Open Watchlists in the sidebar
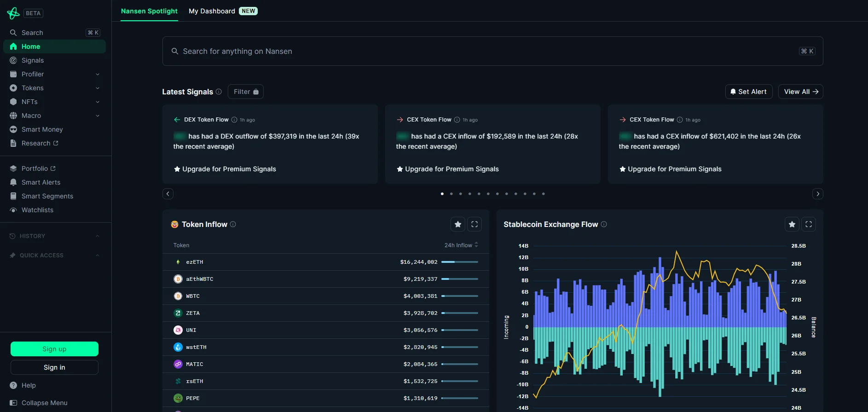The height and width of the screenshot is (412, 868). [54, 210]
